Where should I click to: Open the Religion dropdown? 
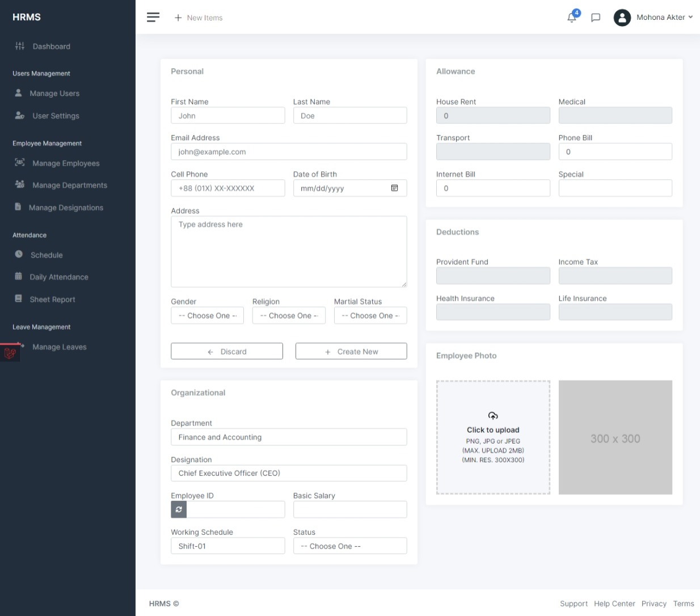289,315
